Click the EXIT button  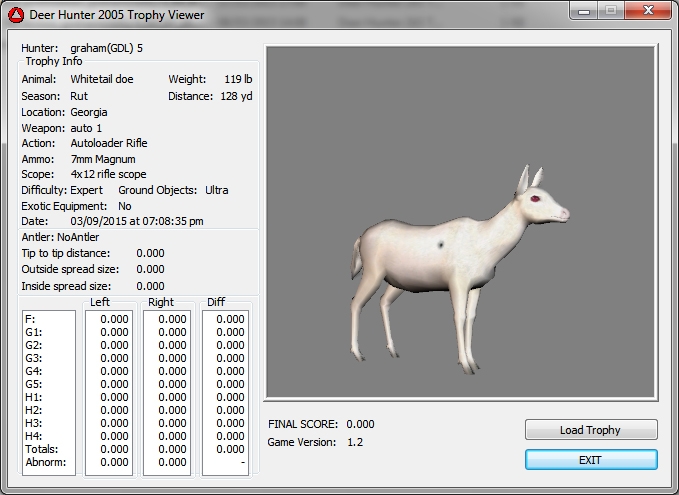tap(591, 459)
